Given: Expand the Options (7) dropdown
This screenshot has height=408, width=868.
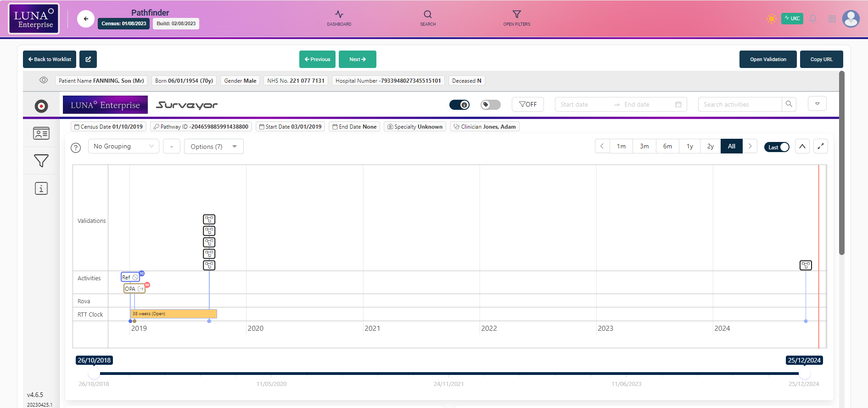Looking at the screenshot, I should click(213, 147).
